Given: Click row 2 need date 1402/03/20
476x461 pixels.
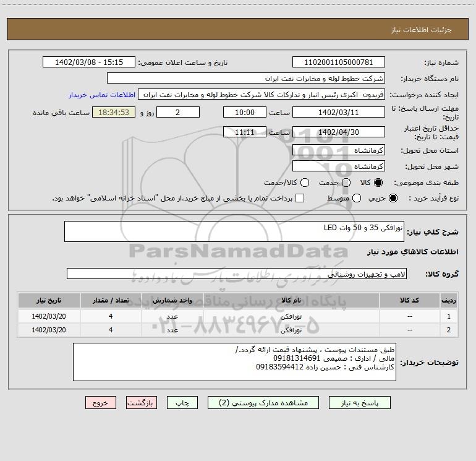Looking at the screenshot, I should point(49,330).
